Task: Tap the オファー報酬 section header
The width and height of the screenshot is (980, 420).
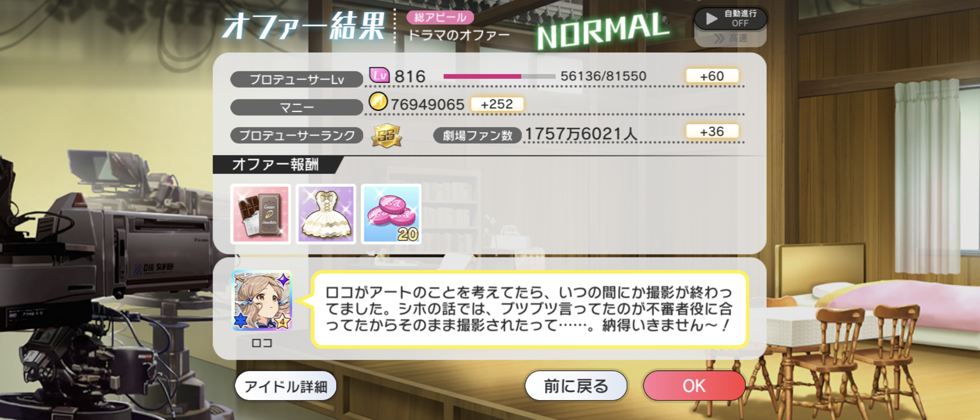Action: [276, 165]
